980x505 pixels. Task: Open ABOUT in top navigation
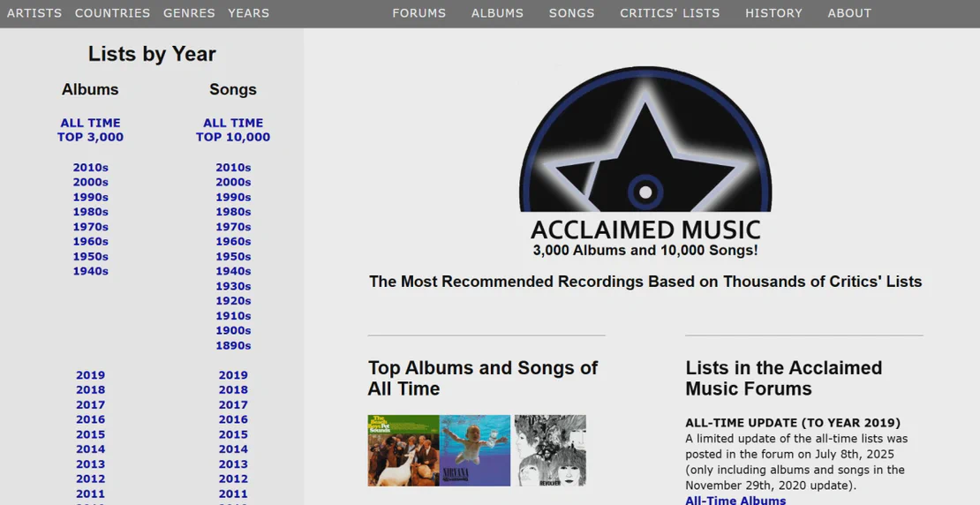pyautogui.click(x=849, y=13)
